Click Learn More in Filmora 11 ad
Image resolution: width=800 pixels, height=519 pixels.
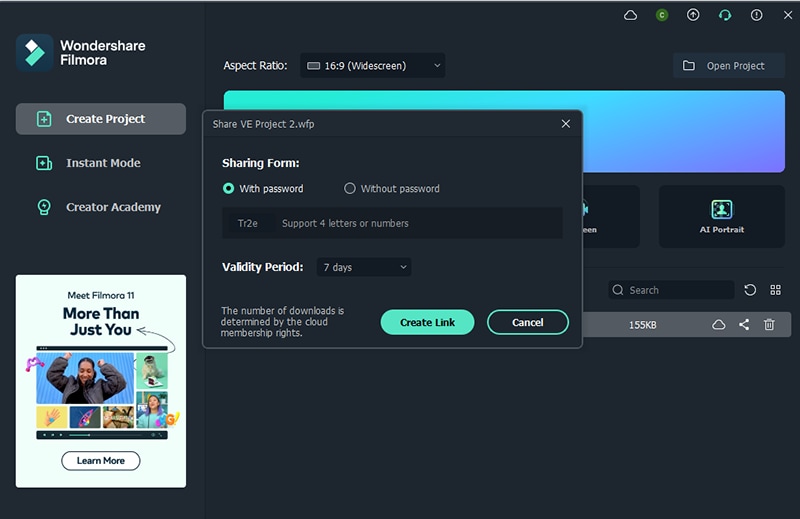(x=101, y=460)
